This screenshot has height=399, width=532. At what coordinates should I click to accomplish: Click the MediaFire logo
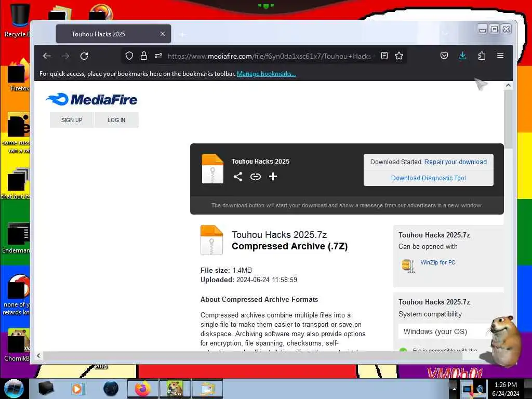pos(91,99)
